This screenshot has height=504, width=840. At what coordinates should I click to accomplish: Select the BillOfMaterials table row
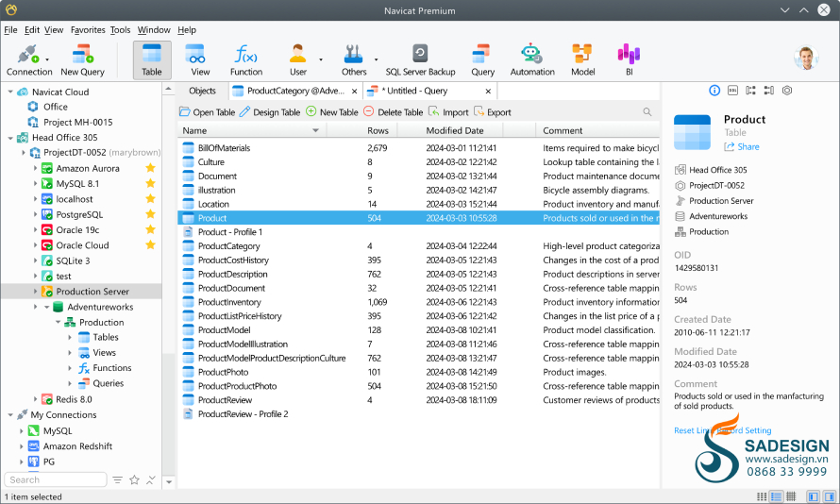click(418, 148)
